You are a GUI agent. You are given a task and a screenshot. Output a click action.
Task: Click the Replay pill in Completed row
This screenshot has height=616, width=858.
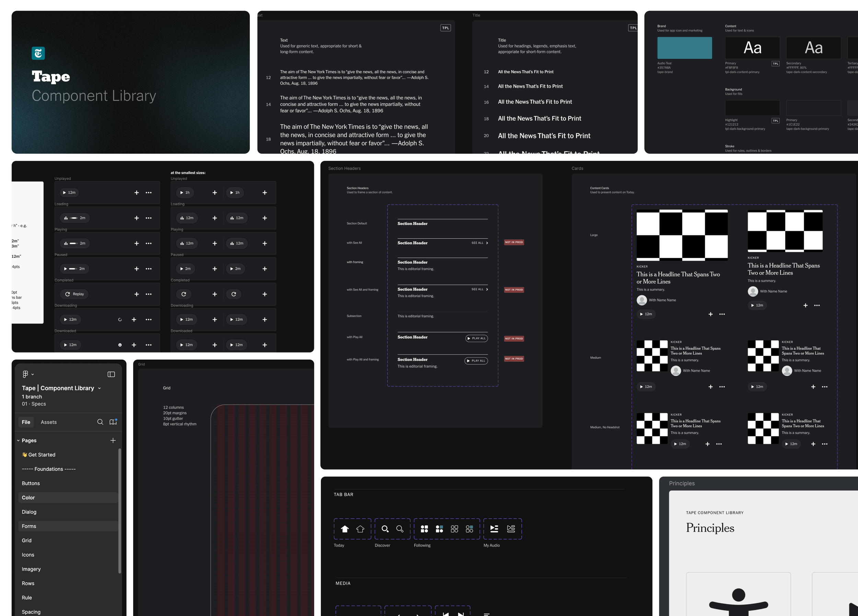tap(74, 294)
